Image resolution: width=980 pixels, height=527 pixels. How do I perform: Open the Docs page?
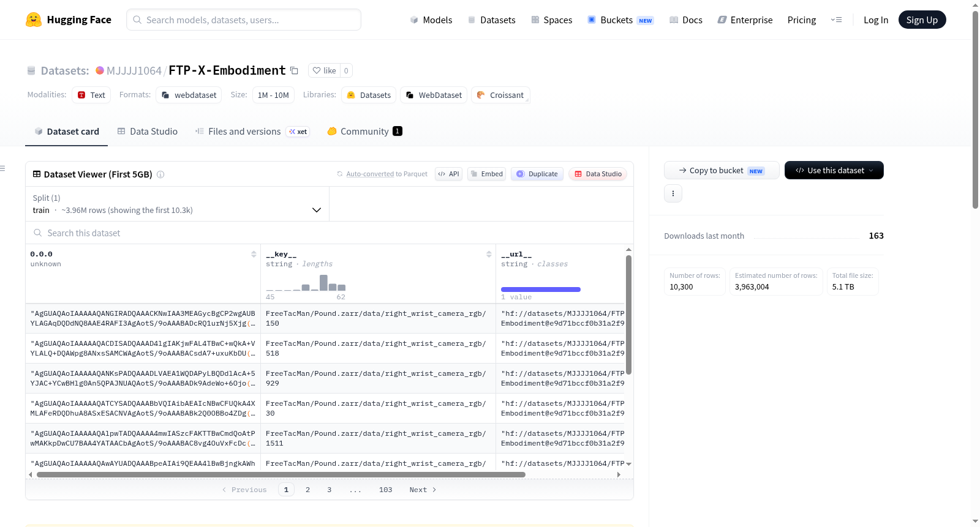(686, 20)
